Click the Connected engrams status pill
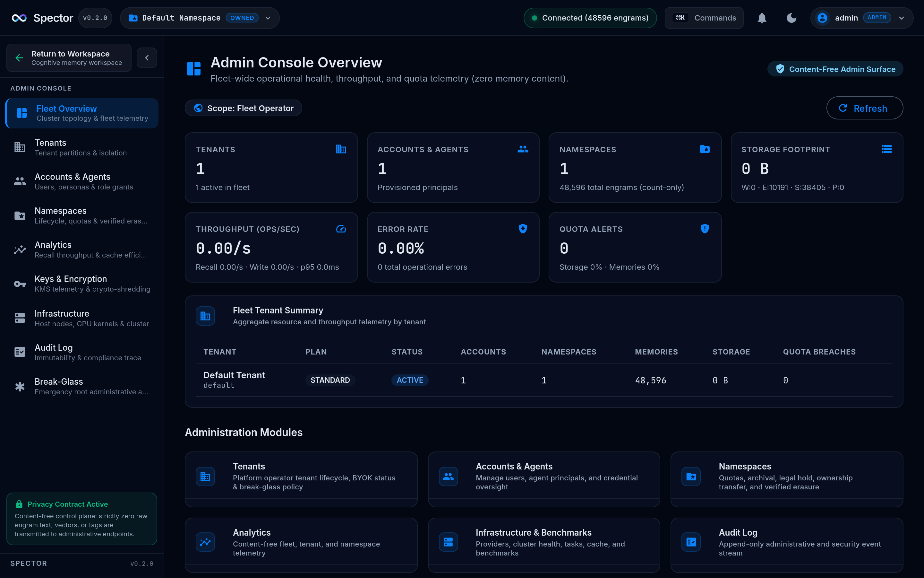Viewport: 924px width, 578px height. click(590, 18)
